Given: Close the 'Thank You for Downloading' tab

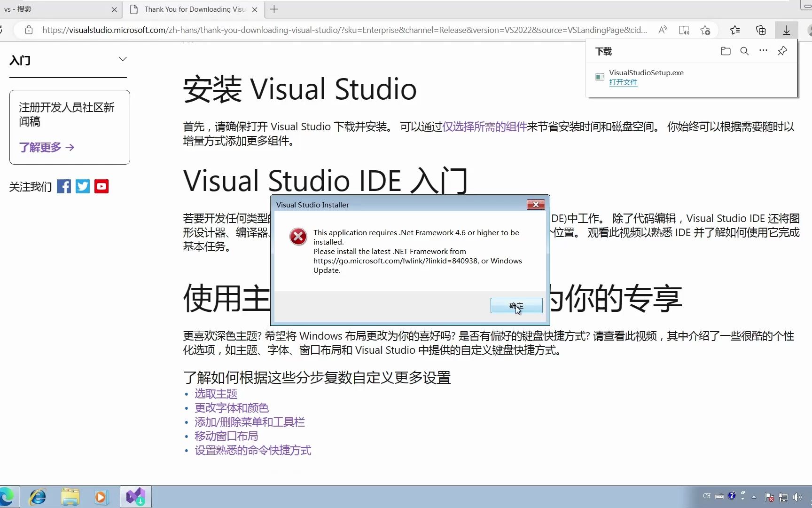Looking at the screenshot, I should click(x=255, y=9).
